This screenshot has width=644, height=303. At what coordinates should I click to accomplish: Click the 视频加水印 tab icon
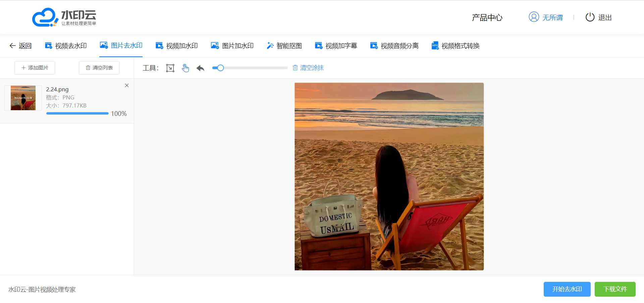point(159,46)
